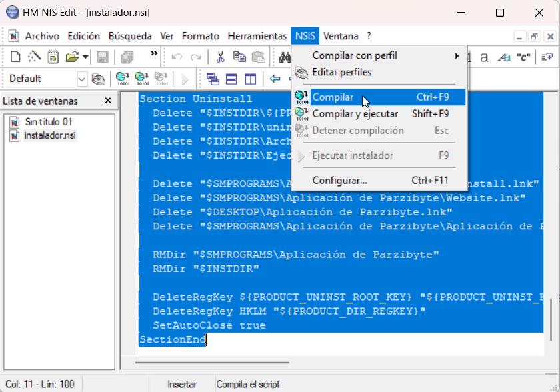Click the Compile and run toolbar icon
Viewport: 560px width, 392px height.
pos(142,79)
